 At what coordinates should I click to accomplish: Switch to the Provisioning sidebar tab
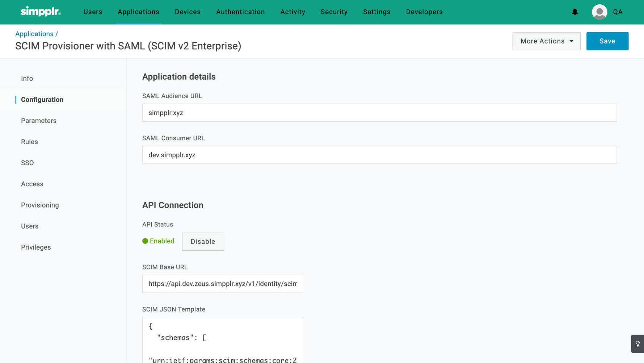tap(40, 205)
